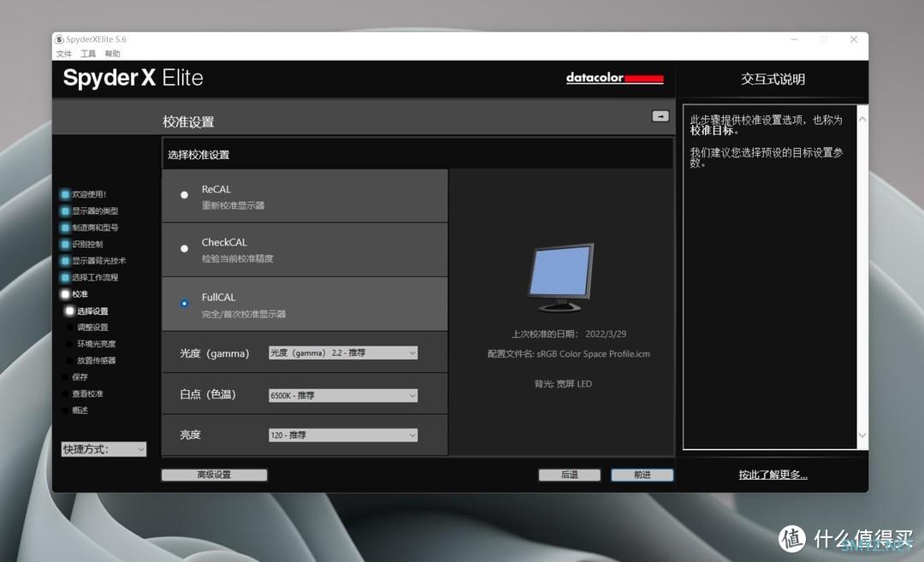The height and width of the screenshot is (562, 924).
Task: Go to the 欢迎使用 step
Action: 89,194
